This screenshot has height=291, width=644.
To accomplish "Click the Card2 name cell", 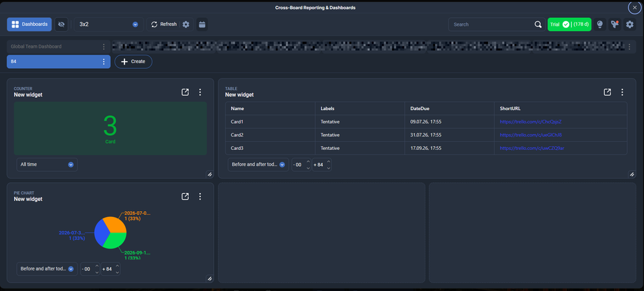I will coord(270,135).
